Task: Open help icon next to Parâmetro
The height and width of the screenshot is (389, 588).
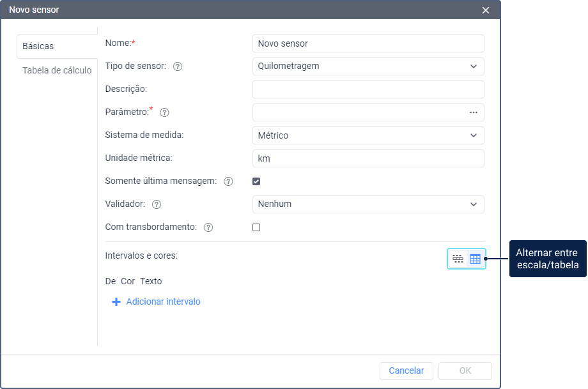Action: (164, 112)
